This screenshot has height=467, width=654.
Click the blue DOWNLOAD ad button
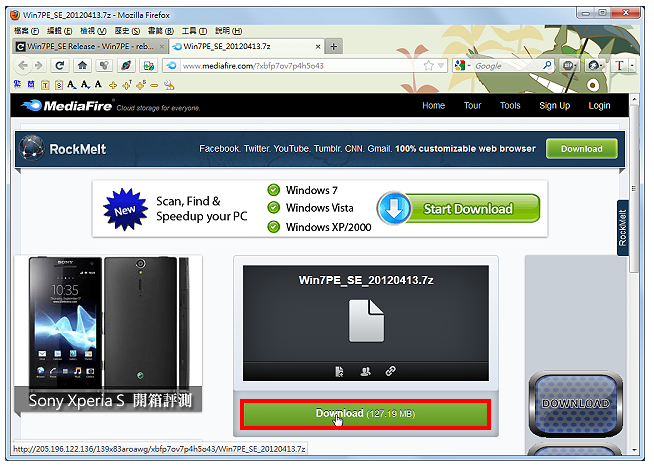coord(576,404)
